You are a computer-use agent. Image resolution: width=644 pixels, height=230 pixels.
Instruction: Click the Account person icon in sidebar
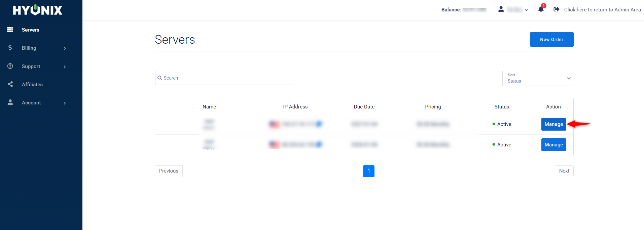tap(10, 102)
